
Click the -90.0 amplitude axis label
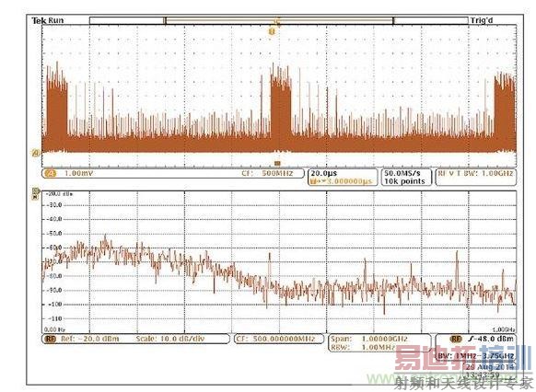pyautogui.click(x=54, y=290)
